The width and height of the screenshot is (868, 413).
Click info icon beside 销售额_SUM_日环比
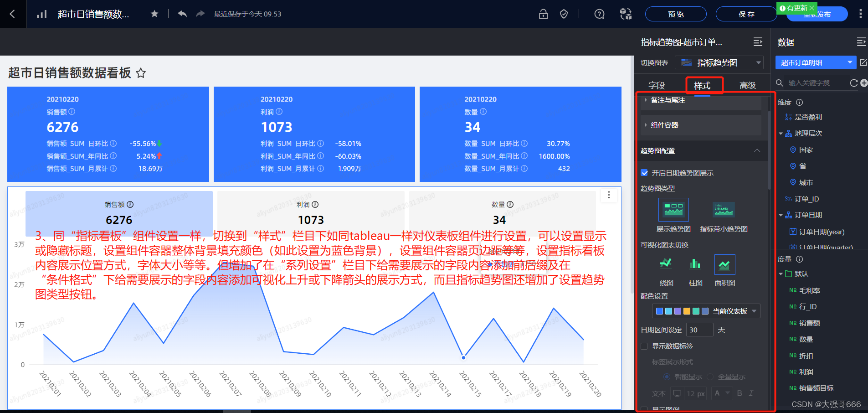(x=113, y=144)
